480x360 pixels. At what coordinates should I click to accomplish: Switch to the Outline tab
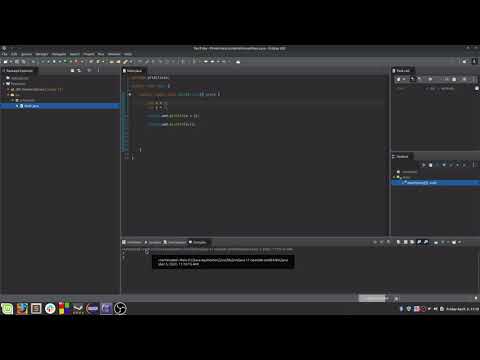[x=402, y=156]
